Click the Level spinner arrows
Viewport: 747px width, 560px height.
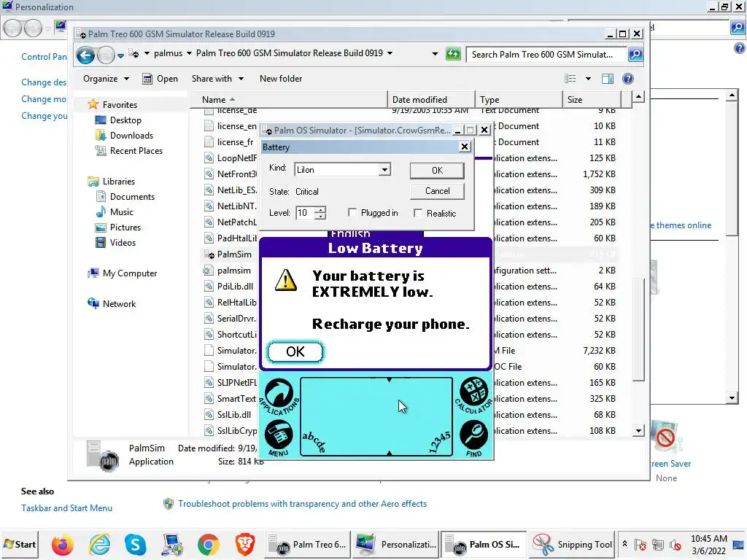tap(321, 213)
